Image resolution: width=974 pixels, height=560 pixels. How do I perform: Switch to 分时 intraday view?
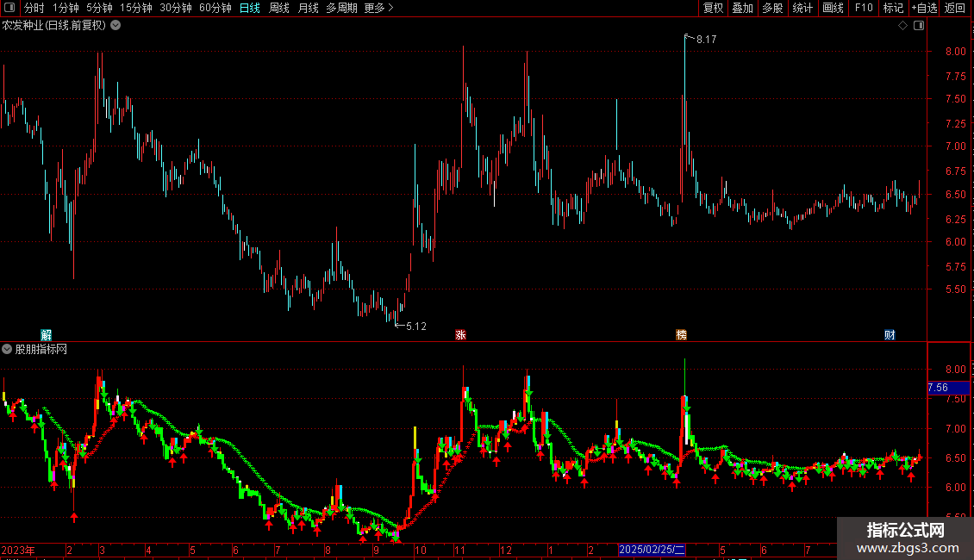[34, 8]
